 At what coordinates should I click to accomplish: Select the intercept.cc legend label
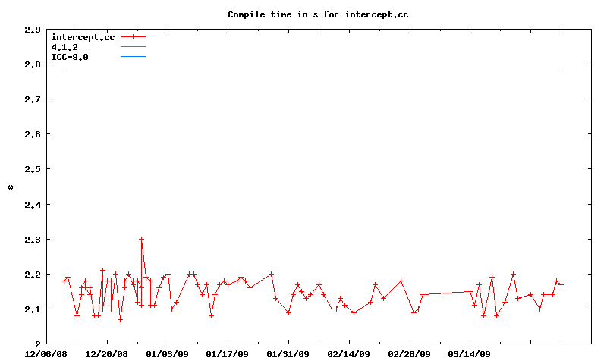tap(83, 37)
